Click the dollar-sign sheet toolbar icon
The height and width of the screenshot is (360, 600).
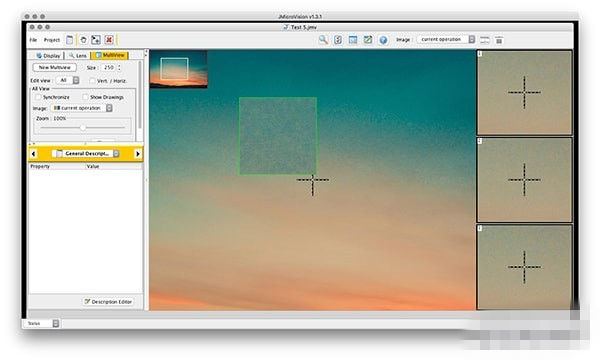click(338, 39)
